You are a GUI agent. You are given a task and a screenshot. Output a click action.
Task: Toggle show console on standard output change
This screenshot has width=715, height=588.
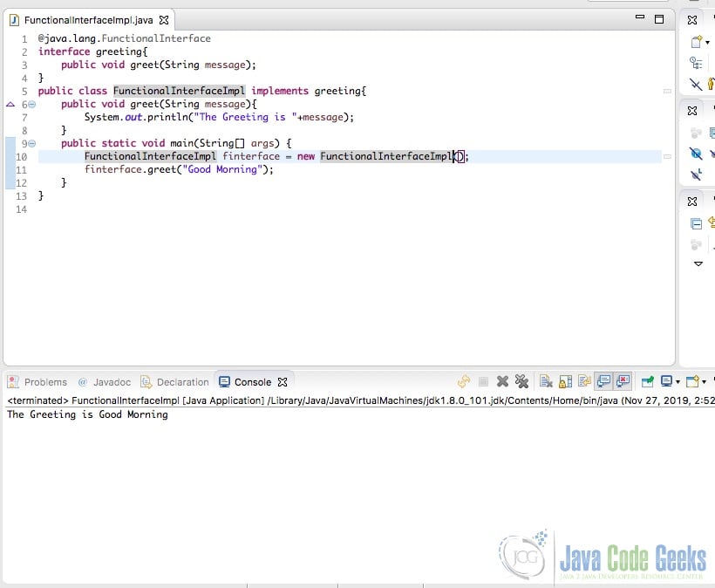(603, 381)
